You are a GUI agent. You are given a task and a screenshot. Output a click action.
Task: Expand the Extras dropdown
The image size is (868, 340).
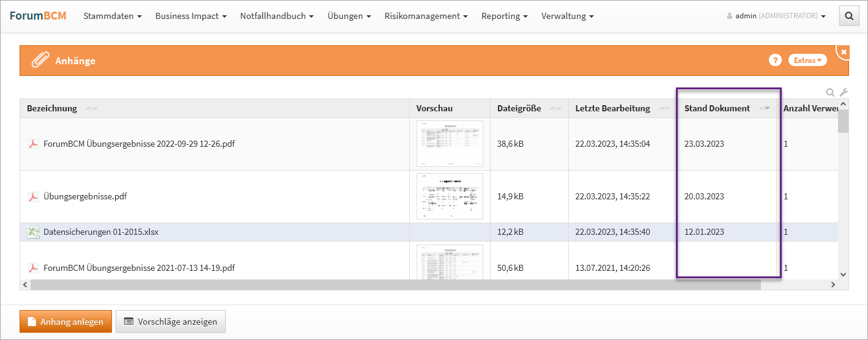click(x=807, y=60)
